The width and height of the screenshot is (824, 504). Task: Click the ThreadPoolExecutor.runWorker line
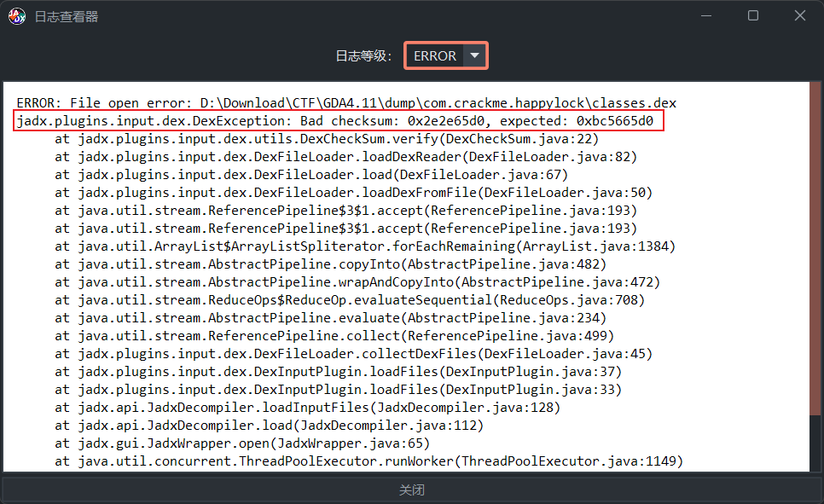coord(368,461)
